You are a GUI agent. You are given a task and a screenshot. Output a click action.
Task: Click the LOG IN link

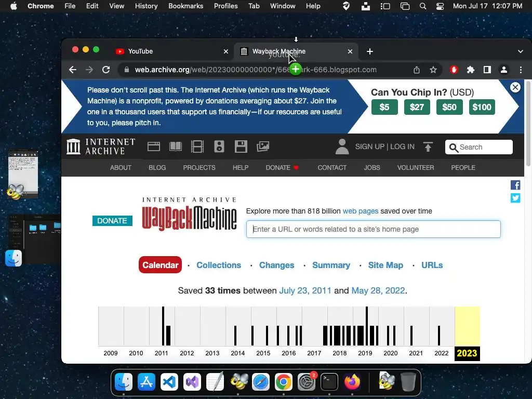402,147
